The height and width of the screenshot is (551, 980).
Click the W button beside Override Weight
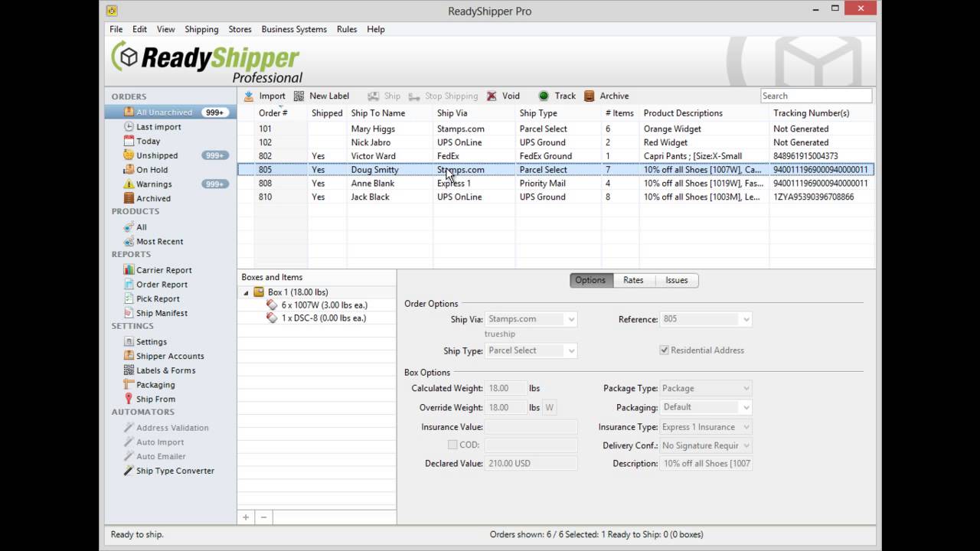click(550, 408)
